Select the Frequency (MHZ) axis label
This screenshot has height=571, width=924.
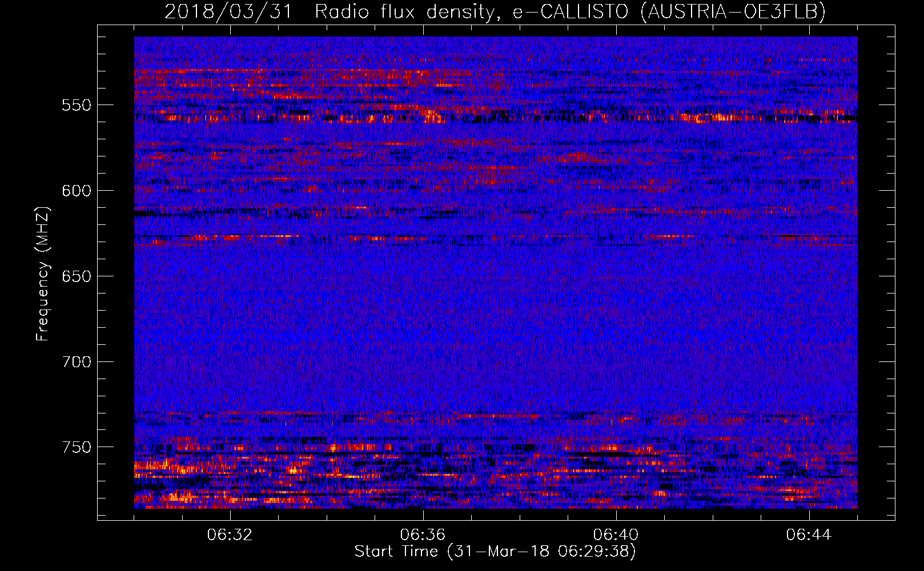click(43, 273)
